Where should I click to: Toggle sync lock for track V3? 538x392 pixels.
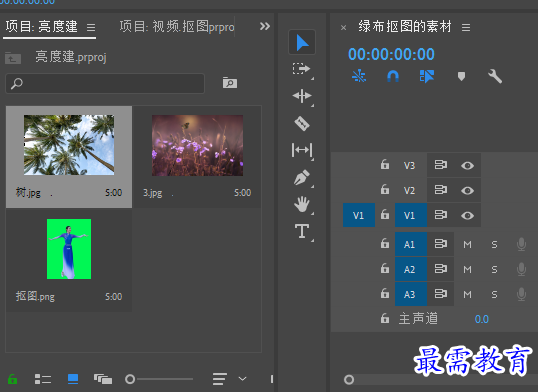(441, 165)
